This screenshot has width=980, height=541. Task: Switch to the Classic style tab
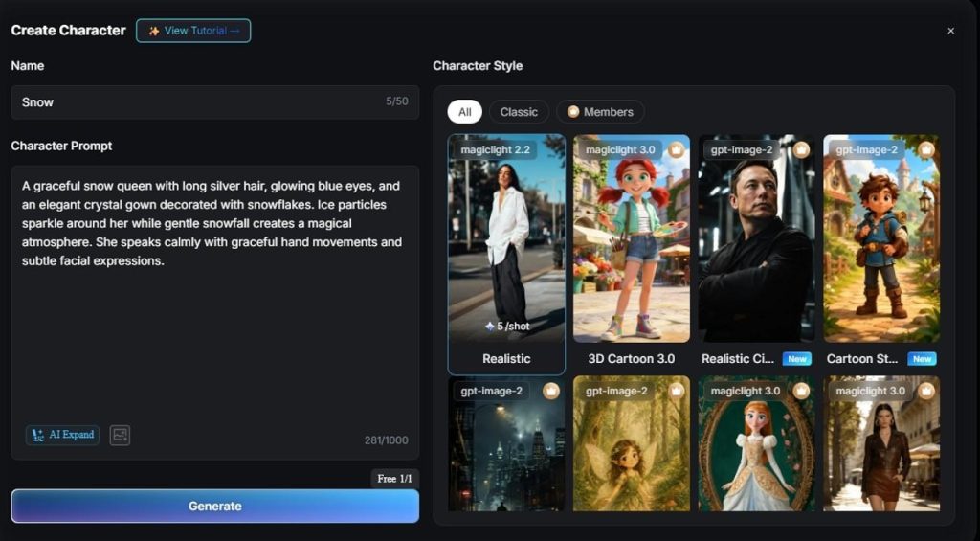point(519,112)
